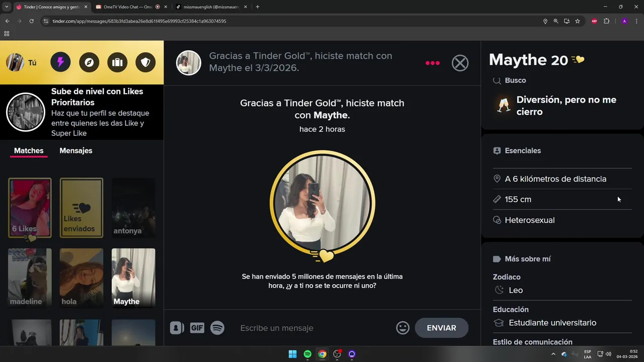Screen dimensions: 644x362
Task: Click the Sube de nivel con Likes Prioritarios banner
Action: point(82,112)
